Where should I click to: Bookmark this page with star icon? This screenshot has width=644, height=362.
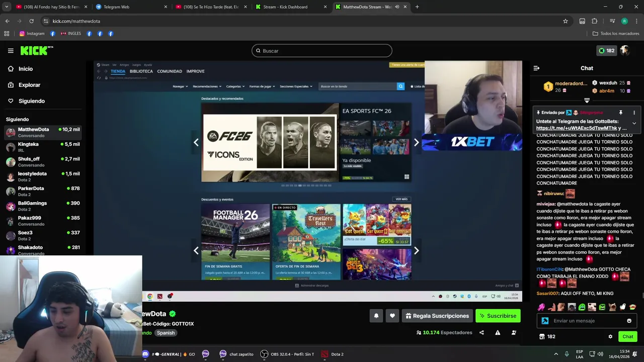coord(566,21)
